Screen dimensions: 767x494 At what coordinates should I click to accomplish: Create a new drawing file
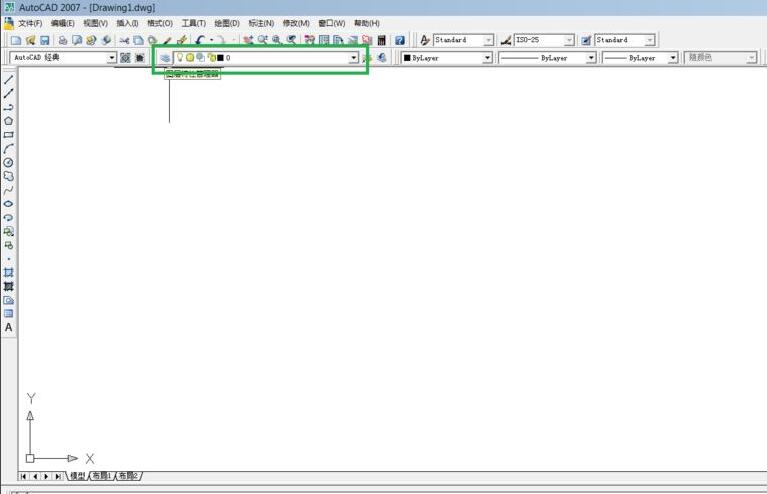(16, 40)
